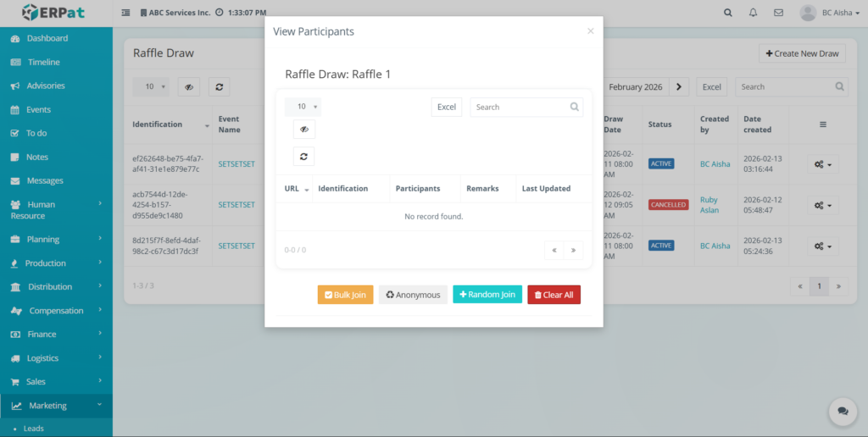Click the participants Search input field

point(520,108)
